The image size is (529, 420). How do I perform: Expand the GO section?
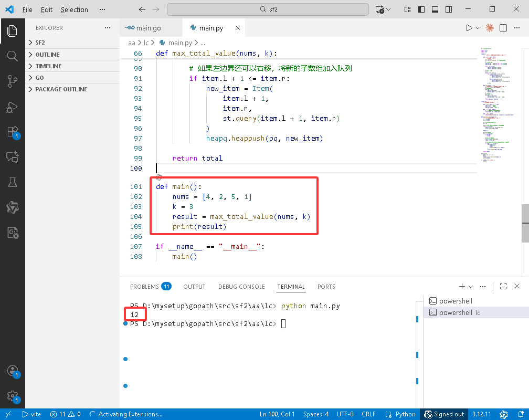pyautogui.click(x=72, y=78)
